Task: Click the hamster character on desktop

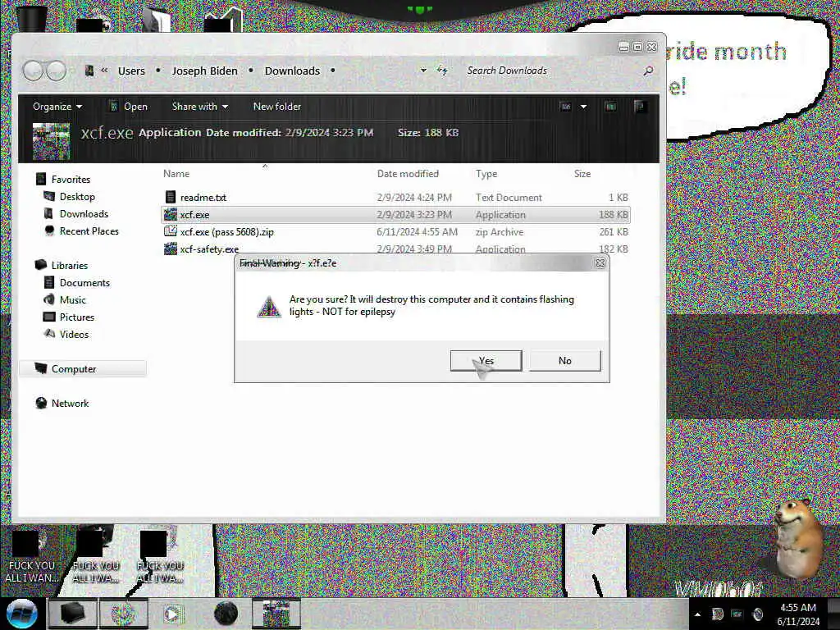Action: coord(799,538)
